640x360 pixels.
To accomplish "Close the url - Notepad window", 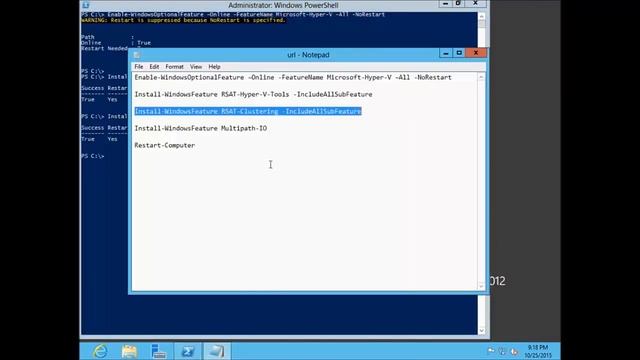I will 476,53.
